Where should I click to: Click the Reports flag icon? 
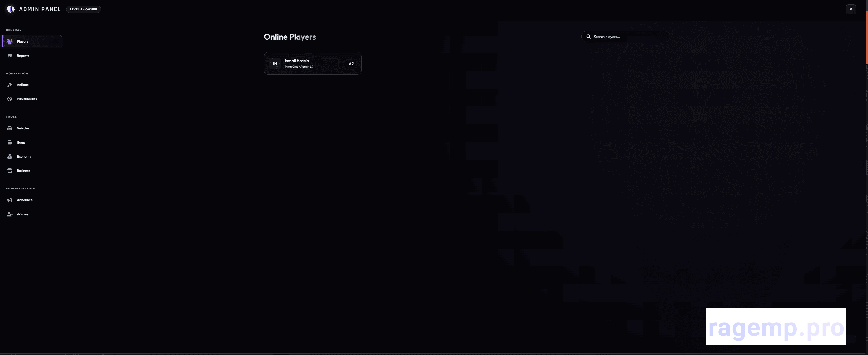(10, 56)
